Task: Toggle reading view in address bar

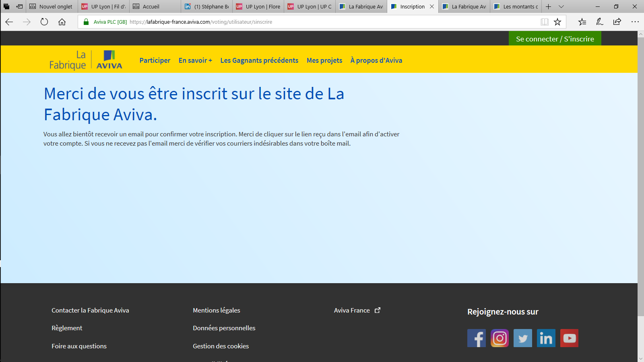Action: [x=545, y=22]
